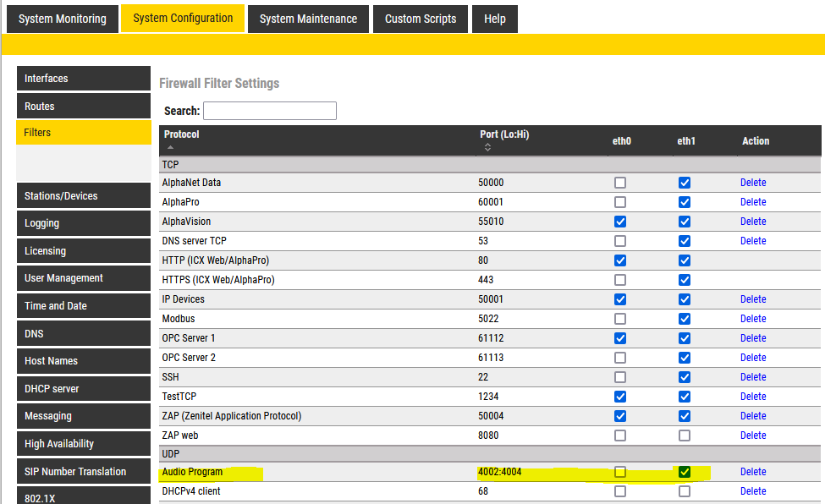Delete the Modbus filter rule

pyautogui.click(x=753, y=319)
